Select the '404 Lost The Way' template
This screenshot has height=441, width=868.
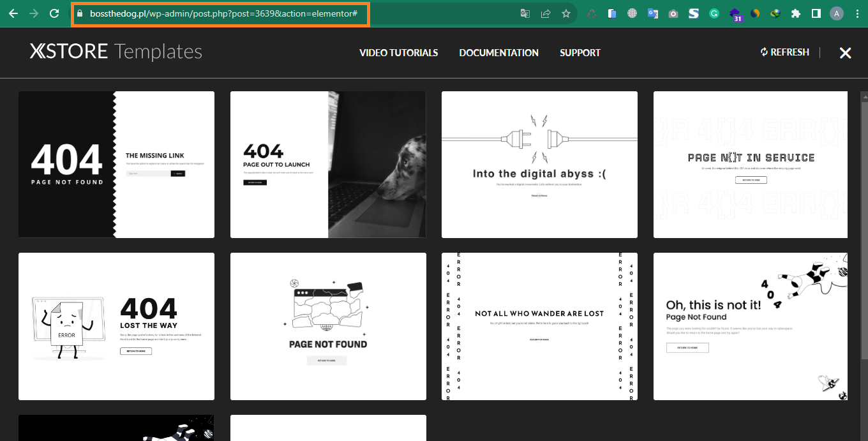(x=116, y=326)
